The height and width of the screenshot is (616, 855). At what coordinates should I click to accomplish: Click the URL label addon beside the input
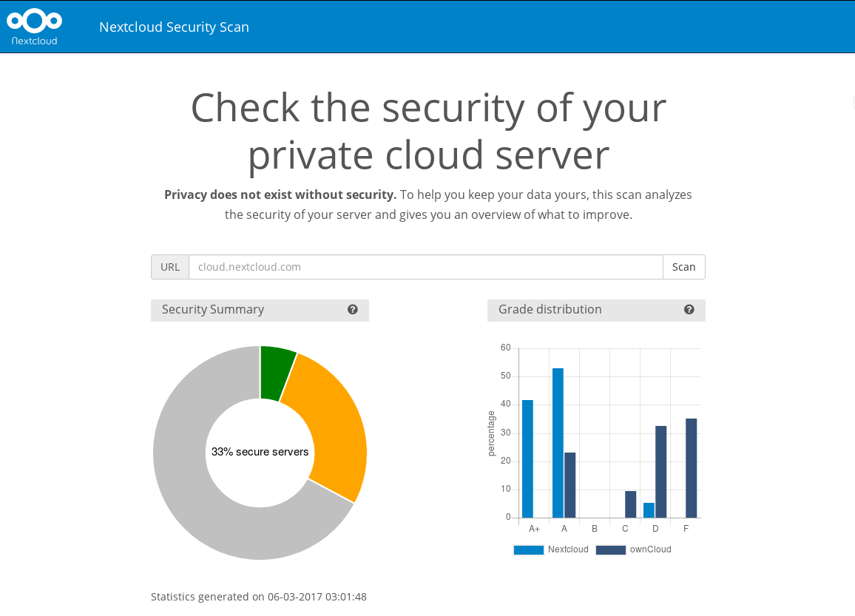tap(170, 267)
